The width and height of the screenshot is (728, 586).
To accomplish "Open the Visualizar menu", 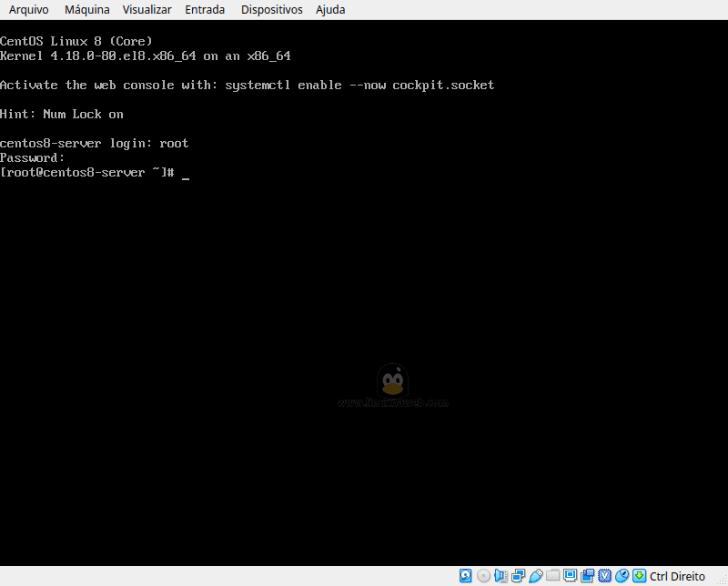I will 147,10.
